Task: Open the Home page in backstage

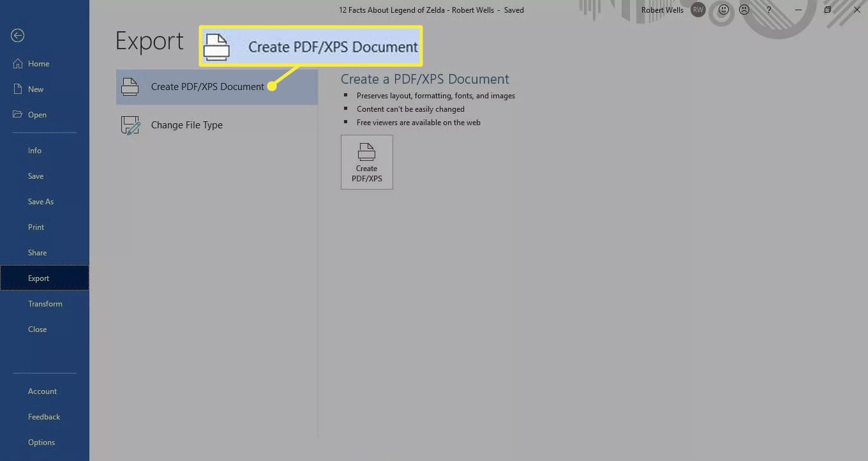Action: [45, 64]
